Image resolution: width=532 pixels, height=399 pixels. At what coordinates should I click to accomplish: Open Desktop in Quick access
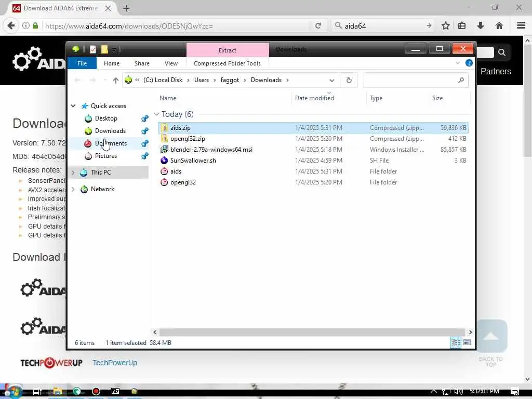pos(106,118)
